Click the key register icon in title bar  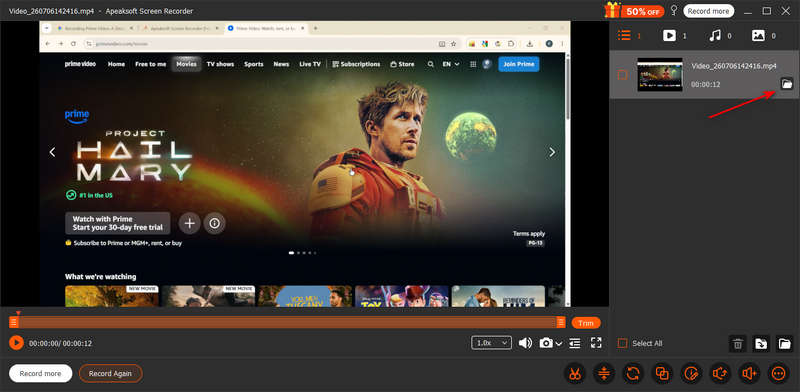(673, 10)
